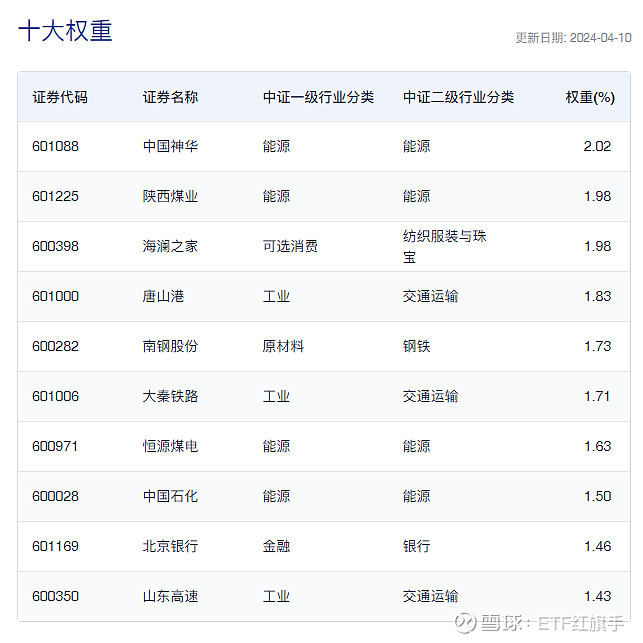Click the 十大权重 heading
This screenshot has width=643, height=643.
pos(65,31)
